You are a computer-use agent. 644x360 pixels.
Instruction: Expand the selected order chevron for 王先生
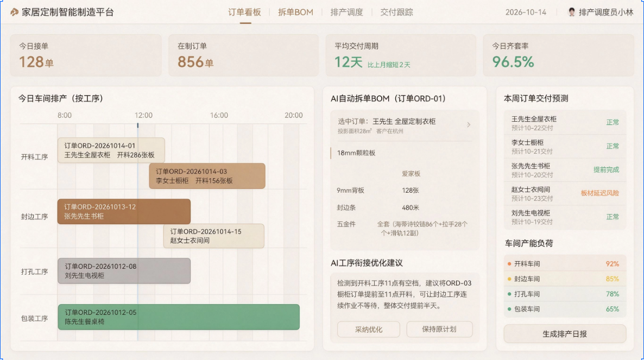469,125
